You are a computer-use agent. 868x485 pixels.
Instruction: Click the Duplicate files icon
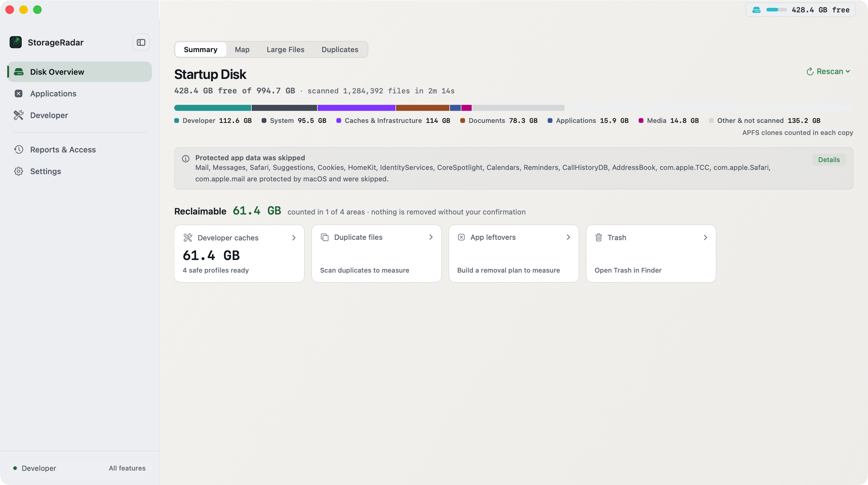[x=325, y=237]
